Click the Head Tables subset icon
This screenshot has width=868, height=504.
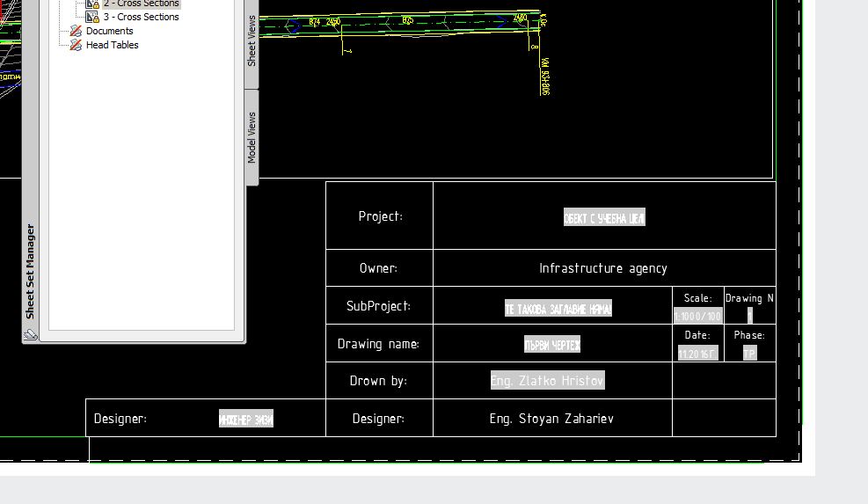[x=76, y=45]
